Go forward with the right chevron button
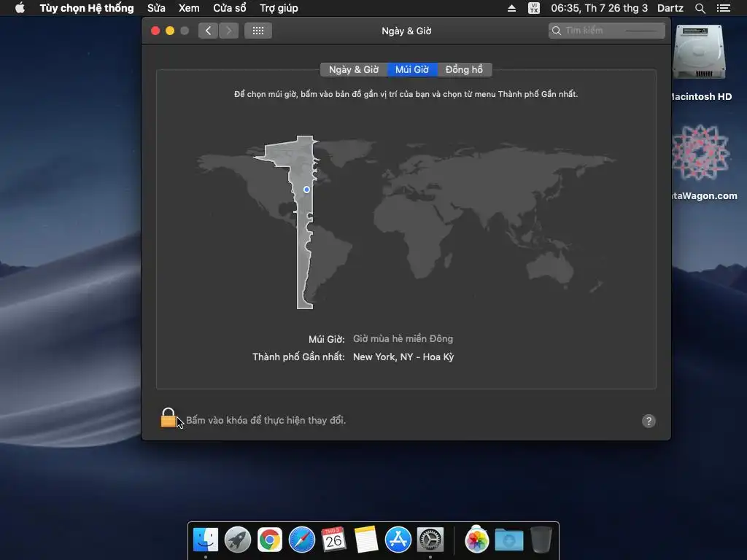 tap(228, 31)
